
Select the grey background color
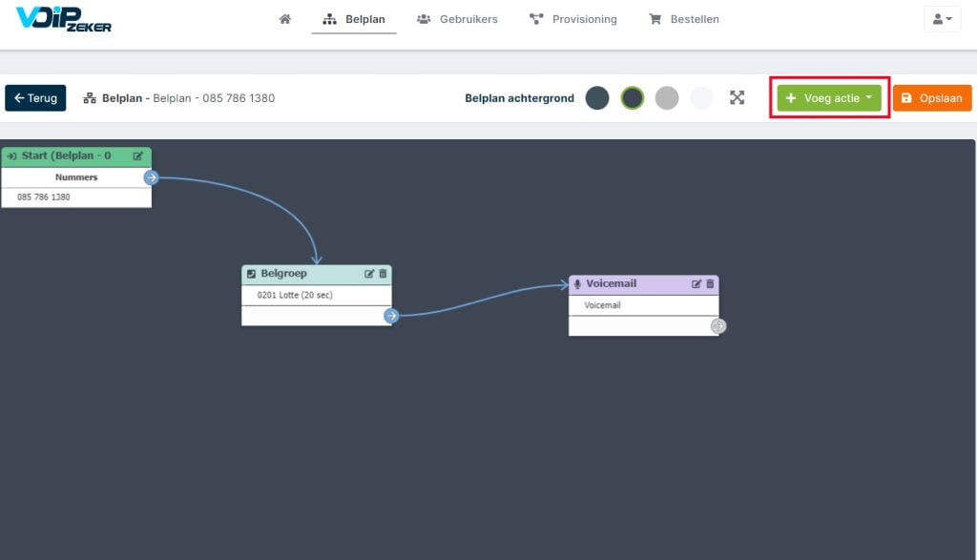click(x=667, y=98)
